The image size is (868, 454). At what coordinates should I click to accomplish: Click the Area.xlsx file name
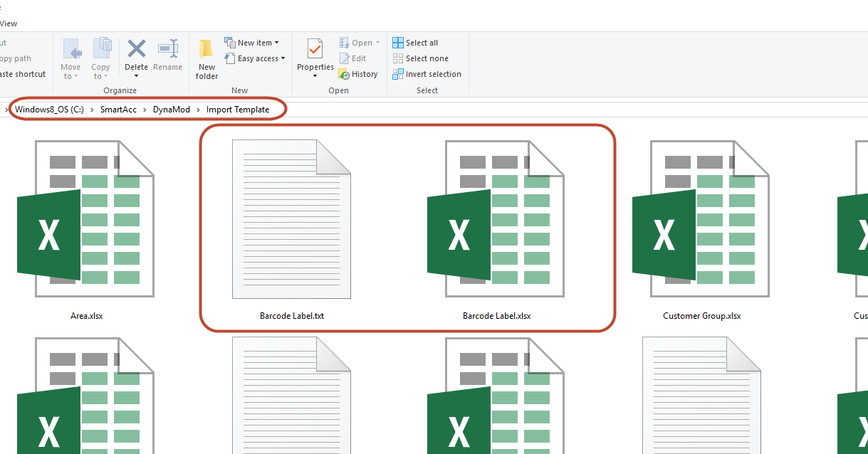click(x=86, y=315)
